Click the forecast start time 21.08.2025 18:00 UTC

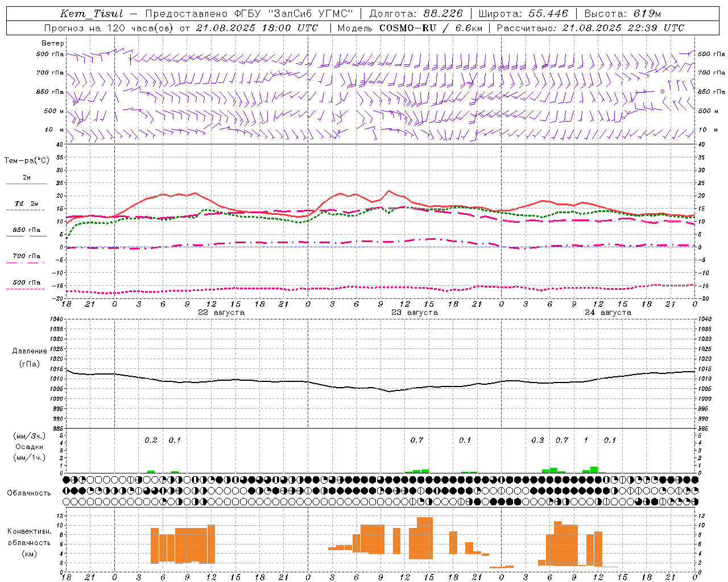pos(257,28)
